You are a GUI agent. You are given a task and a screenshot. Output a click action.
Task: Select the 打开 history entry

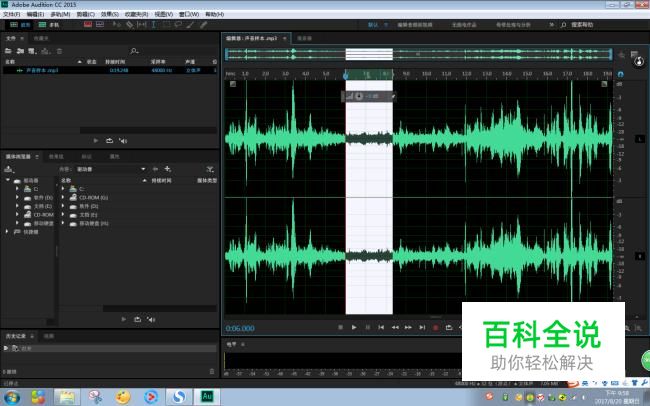tap(110, 348)
